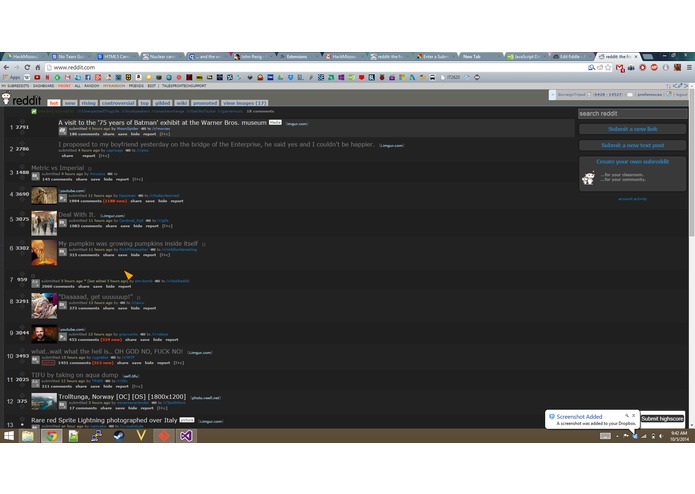695x494 pixels.
Task: Expand the Deal With It preview
Action: 62,223
